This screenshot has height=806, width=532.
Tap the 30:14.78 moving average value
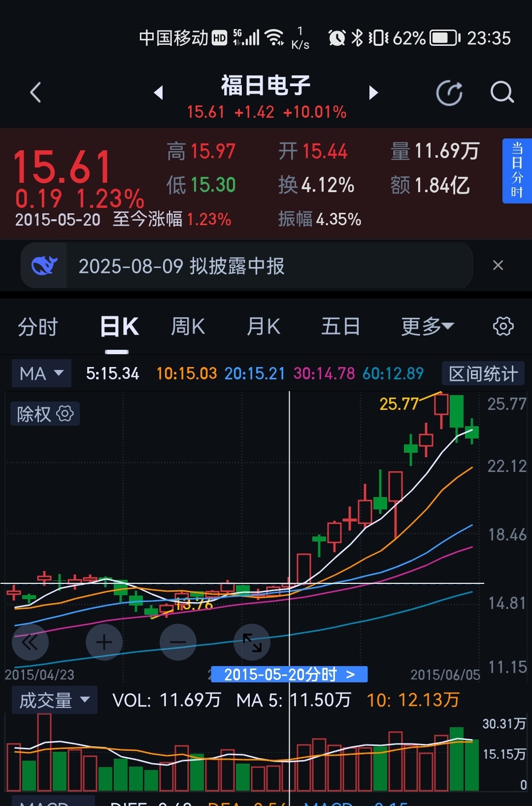coord(324,373)
